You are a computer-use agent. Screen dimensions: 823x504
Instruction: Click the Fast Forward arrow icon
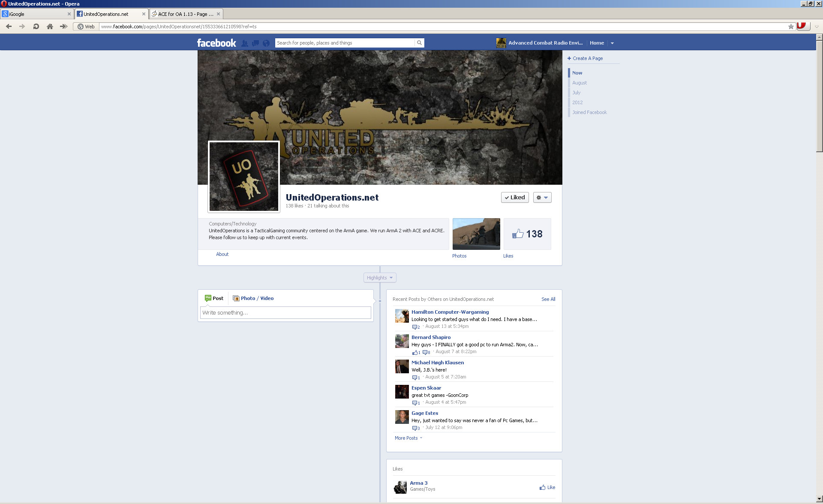tap(64, 27)
